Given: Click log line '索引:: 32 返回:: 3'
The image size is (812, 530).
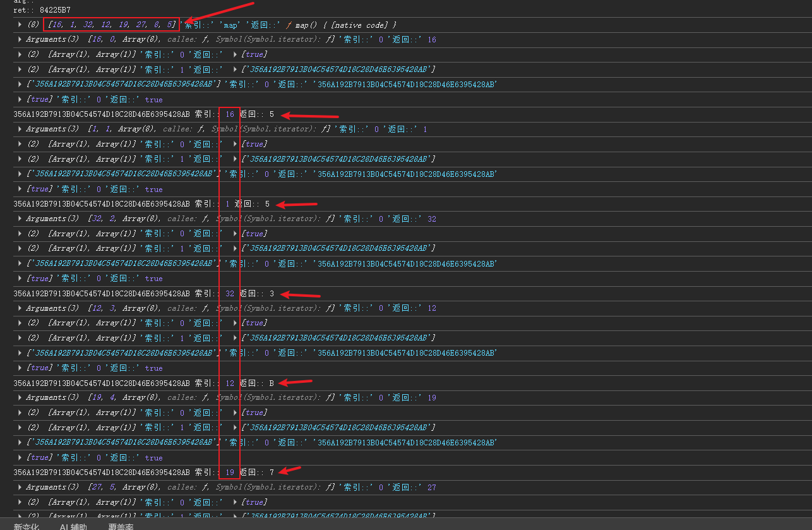Looking at the screenshot, I should [x=144, y=294].
